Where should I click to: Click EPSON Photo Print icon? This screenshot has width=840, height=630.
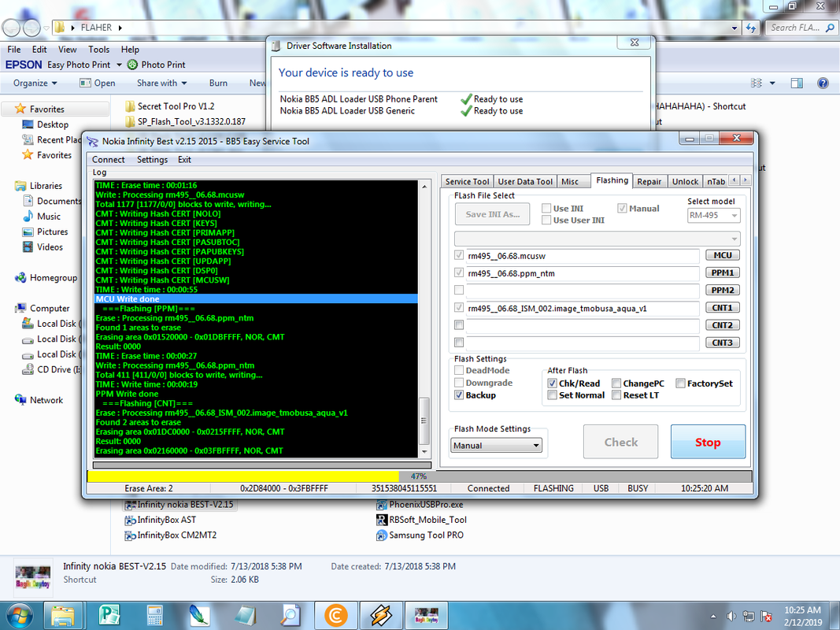[x=132, y=65]
